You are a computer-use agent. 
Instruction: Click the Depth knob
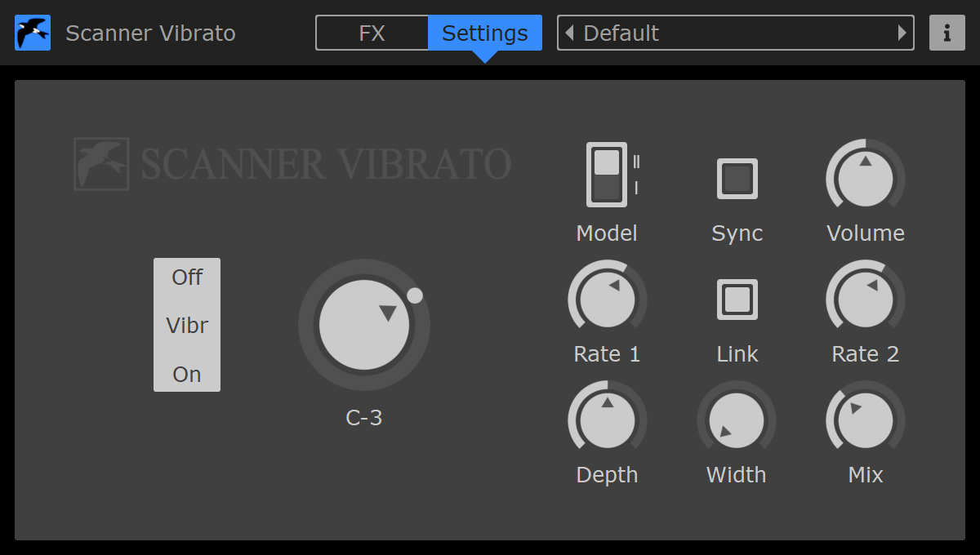click(607, 420)
